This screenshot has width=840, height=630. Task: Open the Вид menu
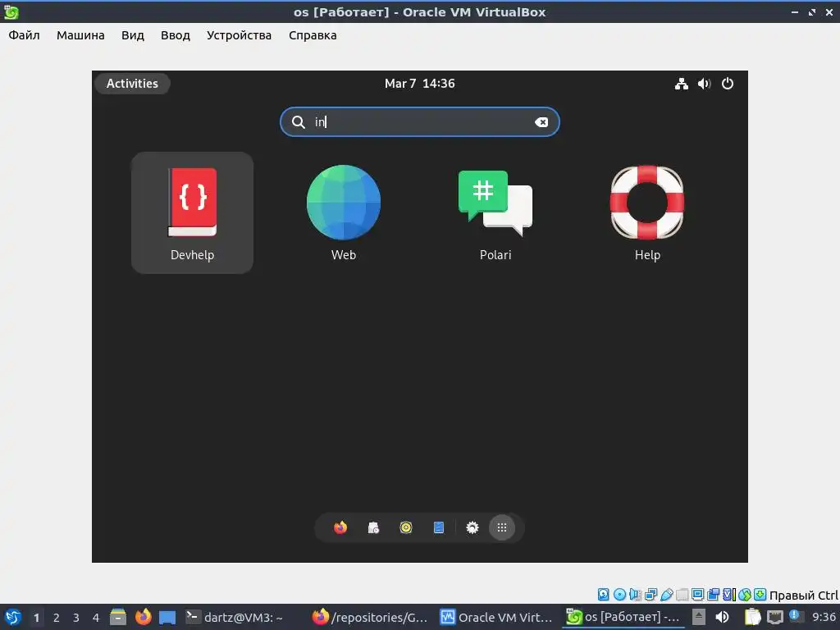(x=132, y=35)
